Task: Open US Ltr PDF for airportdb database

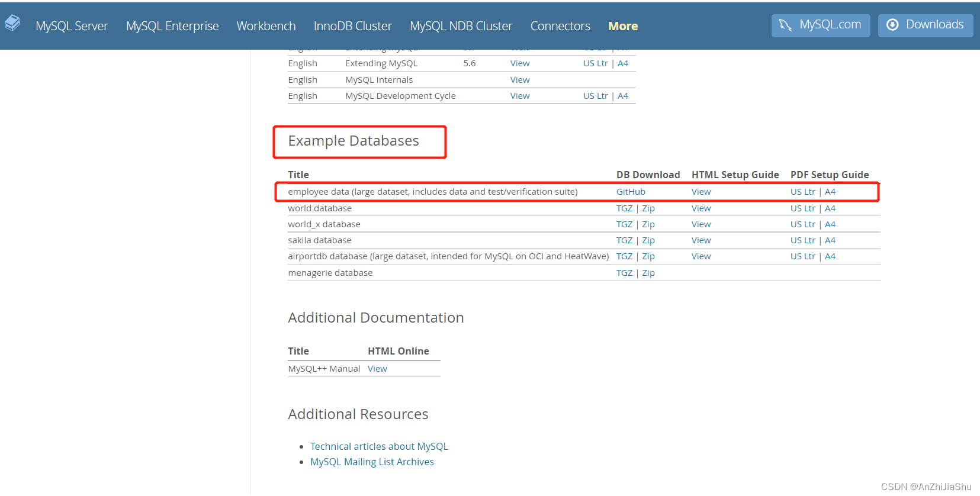Action: (x=803, y=256)
